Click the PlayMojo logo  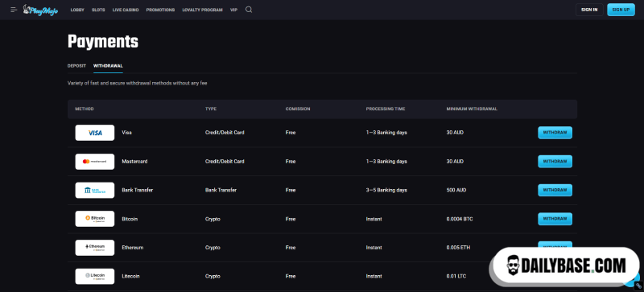click(40, 10)
